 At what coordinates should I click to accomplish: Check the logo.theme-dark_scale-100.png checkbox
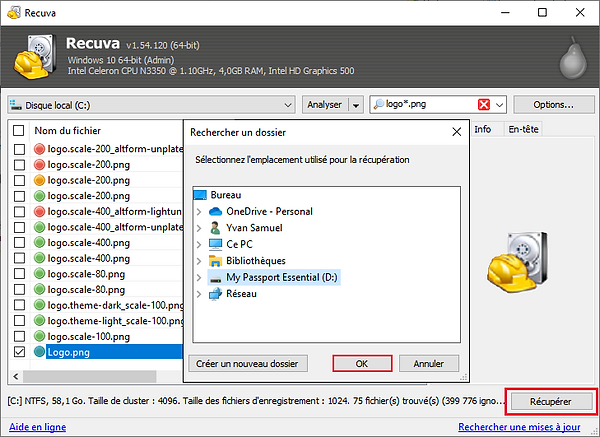[19, 305]
